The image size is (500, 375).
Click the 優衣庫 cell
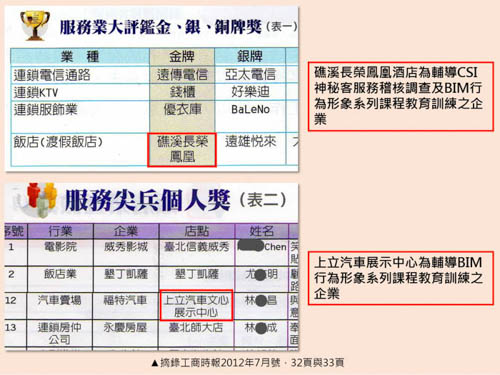coord(182,109)
